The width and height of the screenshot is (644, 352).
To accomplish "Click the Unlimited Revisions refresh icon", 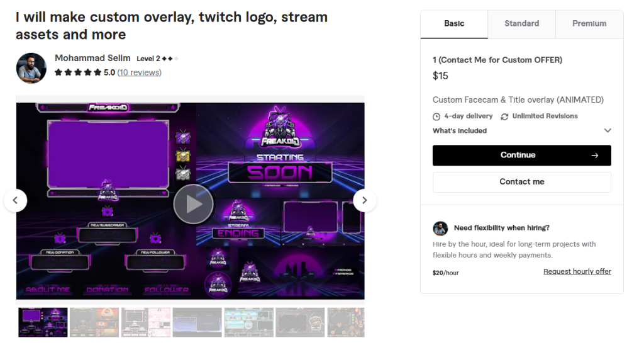I will pos(504,116).
